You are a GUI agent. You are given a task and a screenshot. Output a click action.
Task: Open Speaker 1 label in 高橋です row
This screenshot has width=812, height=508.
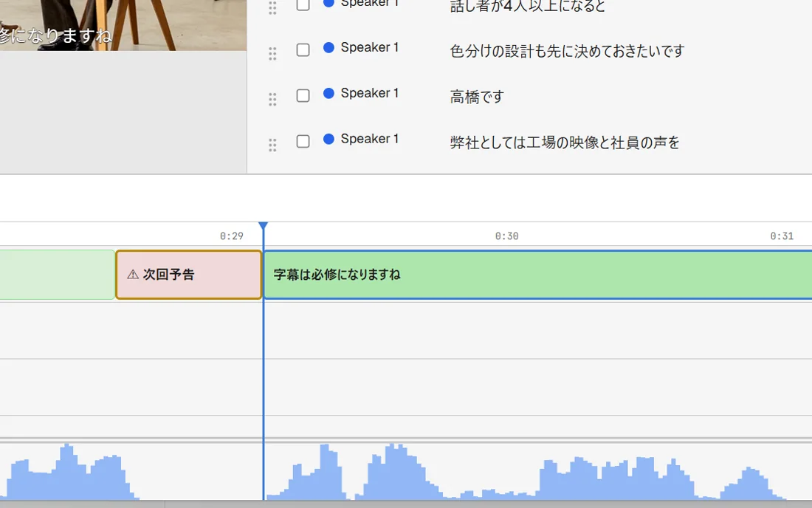(x=370, y=93)
